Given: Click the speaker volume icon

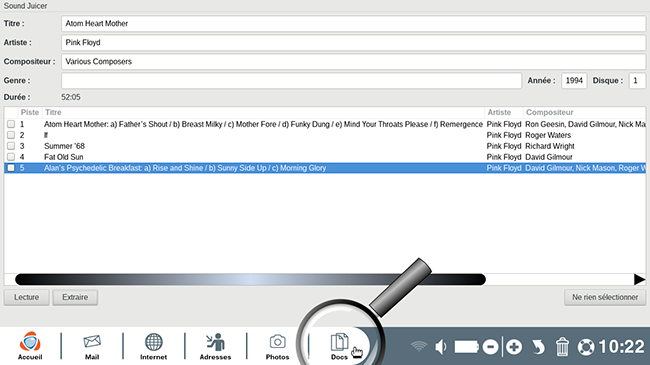Looking at the screenshot, I should click(441, 346).
